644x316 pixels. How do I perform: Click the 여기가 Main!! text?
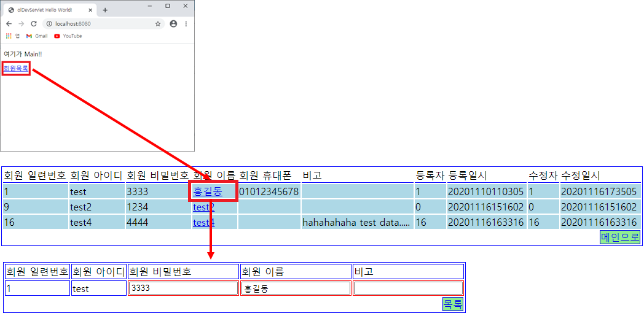(x=23, y=54)
